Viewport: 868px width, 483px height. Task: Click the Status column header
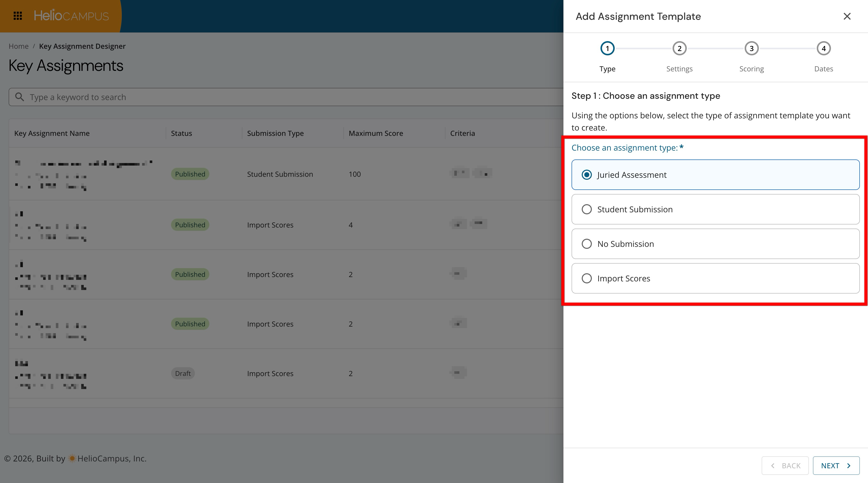point(181,133)
